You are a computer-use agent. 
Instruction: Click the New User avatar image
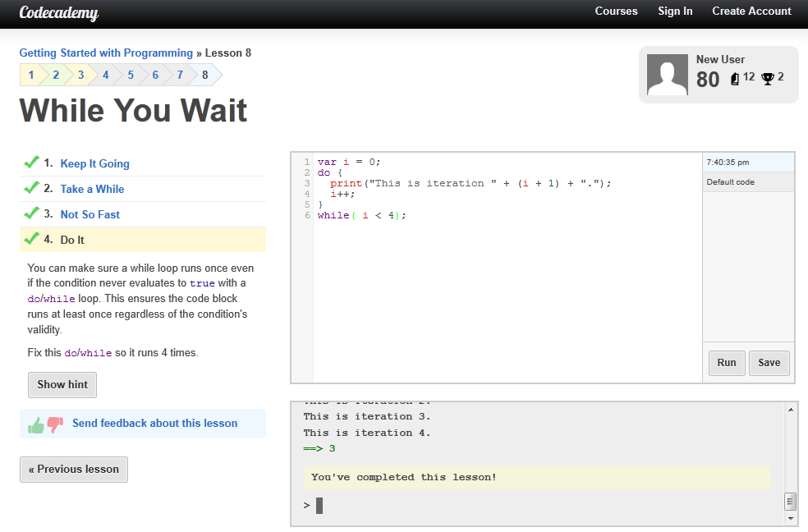click(667, 75)
